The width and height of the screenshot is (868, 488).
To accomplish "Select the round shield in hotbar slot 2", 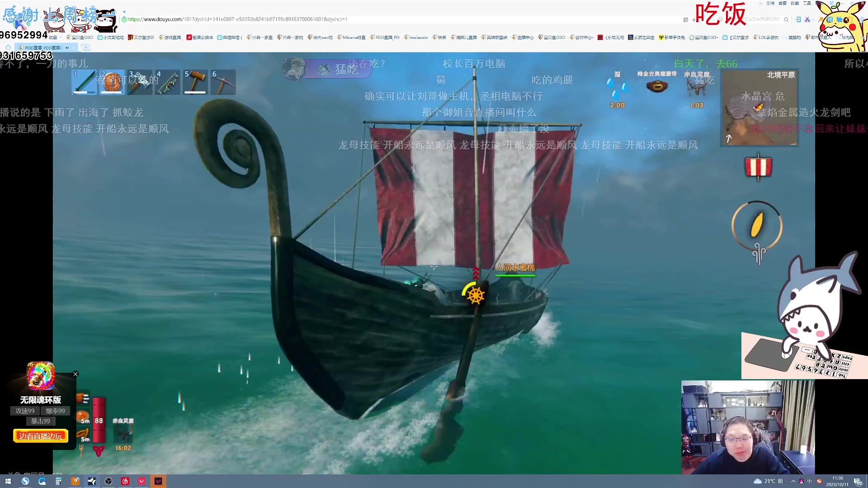I will click(112, 82).
